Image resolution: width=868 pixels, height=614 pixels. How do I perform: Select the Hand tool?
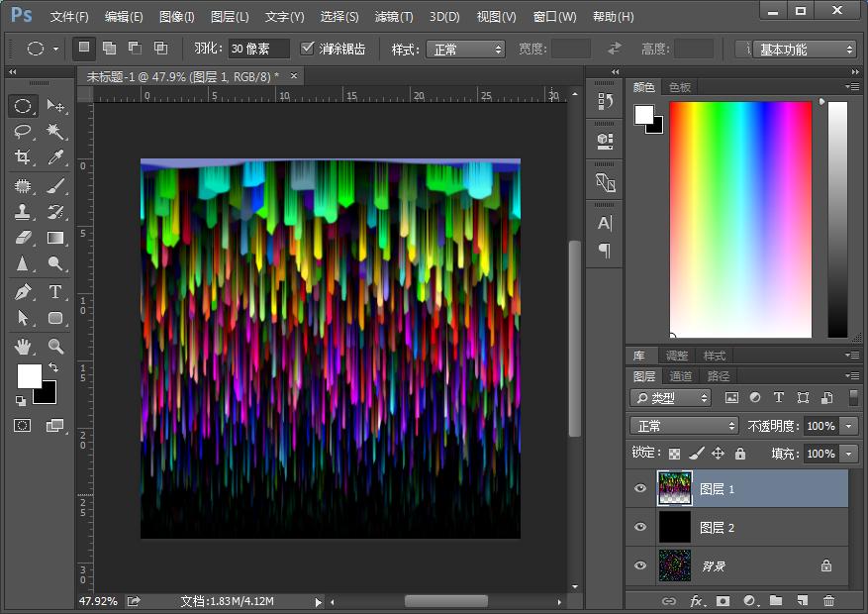click(x=23, y=347)
